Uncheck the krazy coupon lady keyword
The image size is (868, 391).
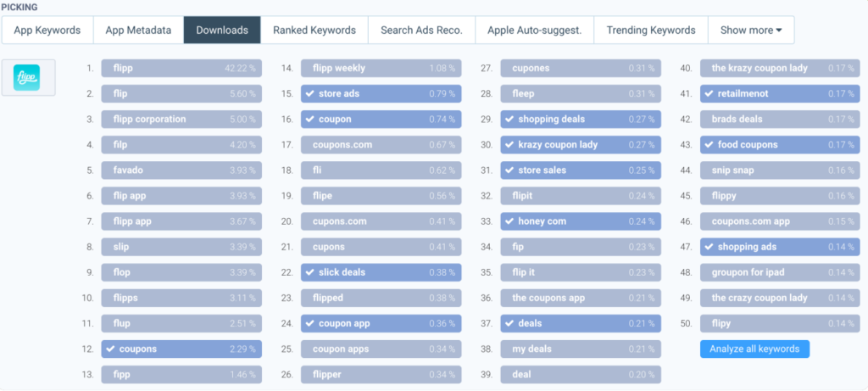(508, 145)
